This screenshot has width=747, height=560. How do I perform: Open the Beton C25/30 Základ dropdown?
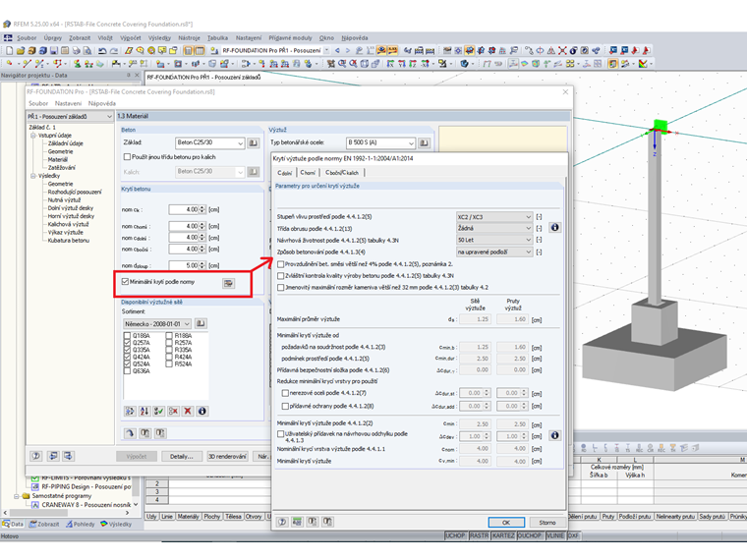click(x=210, y=142)
